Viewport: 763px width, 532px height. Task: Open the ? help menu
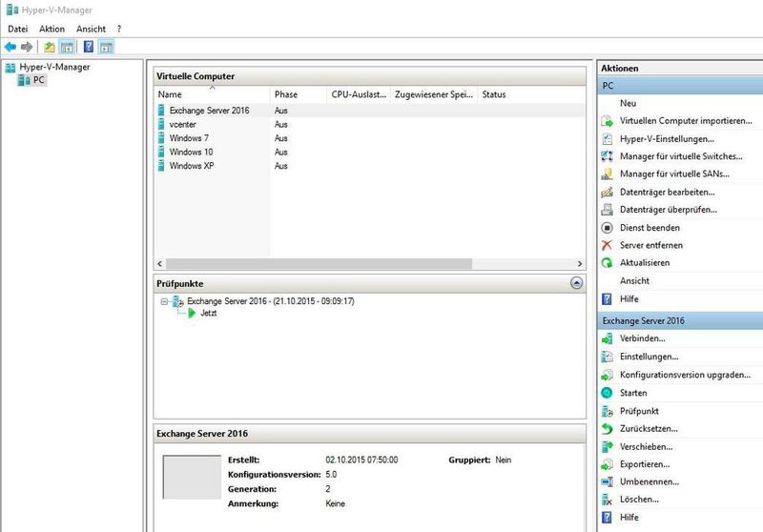118,30
